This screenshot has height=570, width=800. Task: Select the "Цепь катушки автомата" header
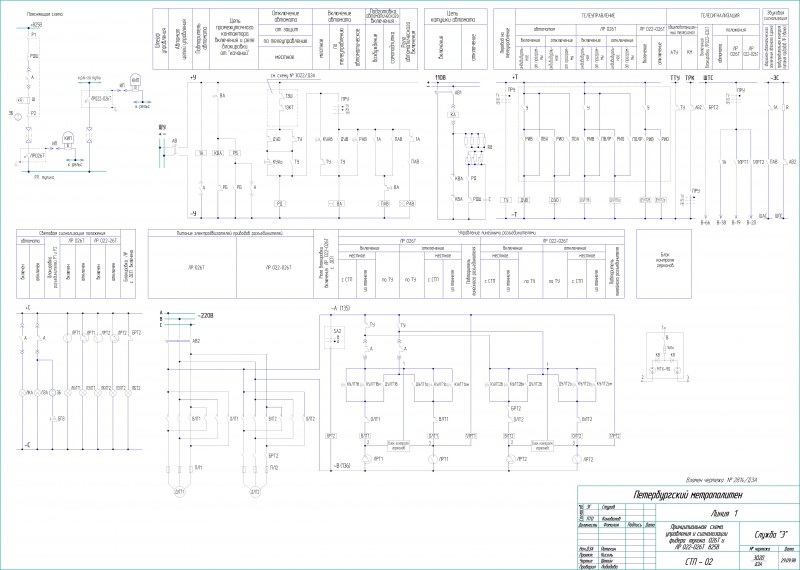[455, 16]
